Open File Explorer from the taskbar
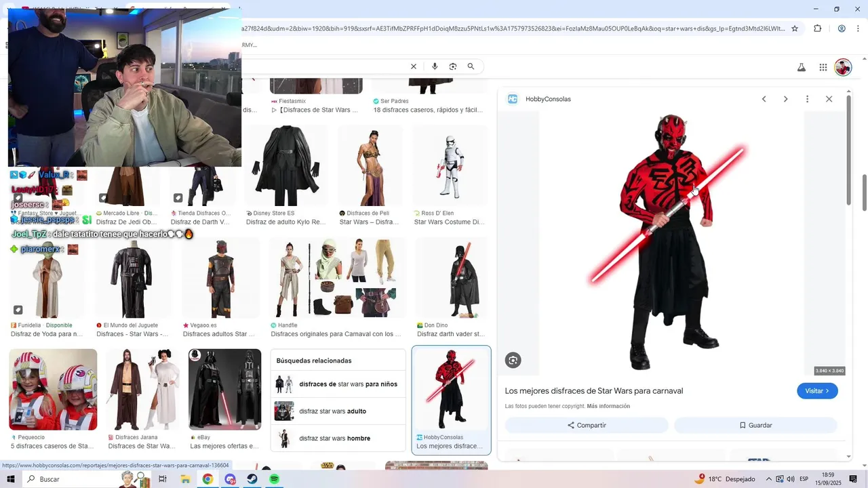The height and width of the screenshot is (488, 868). (x=185, y=479)
